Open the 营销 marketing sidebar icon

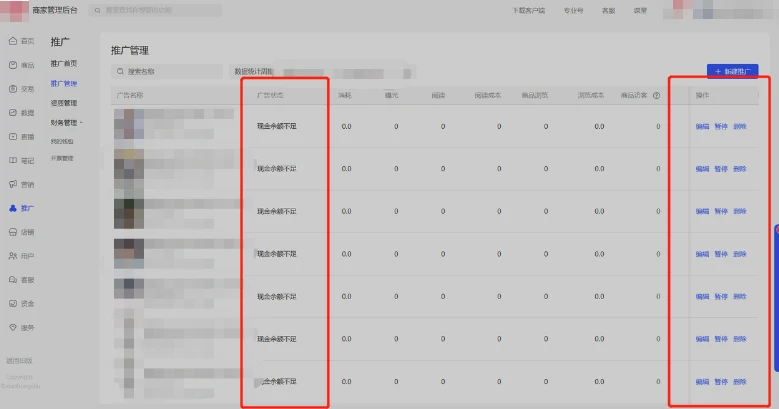pyautogui.click(x=13, y=184)
